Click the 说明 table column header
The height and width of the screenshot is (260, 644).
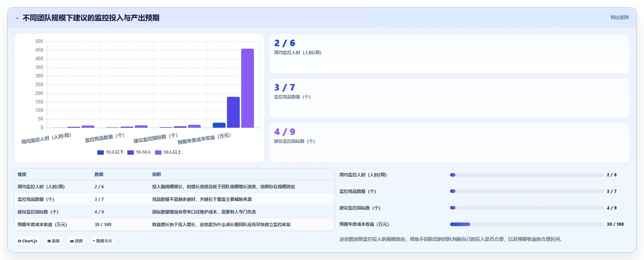[x=156, y=175]
